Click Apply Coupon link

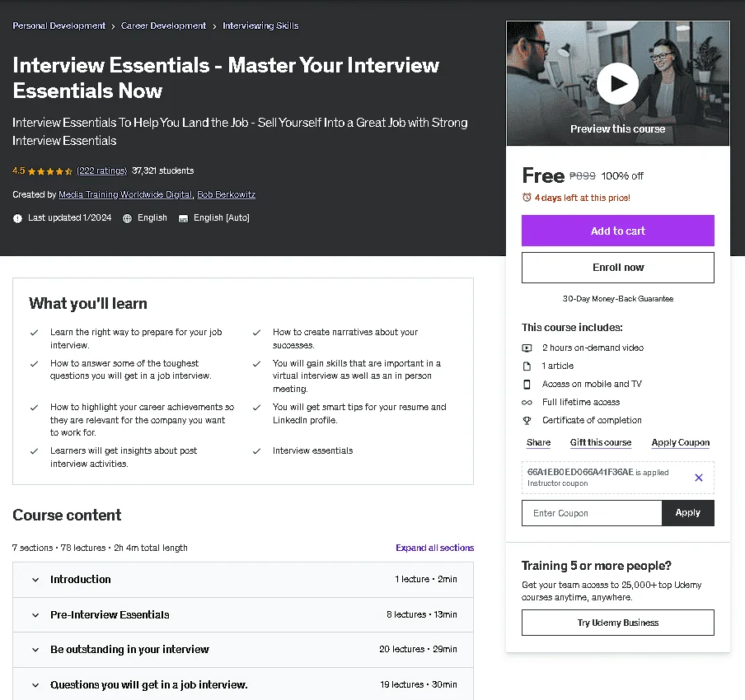(x=681, y=442)
